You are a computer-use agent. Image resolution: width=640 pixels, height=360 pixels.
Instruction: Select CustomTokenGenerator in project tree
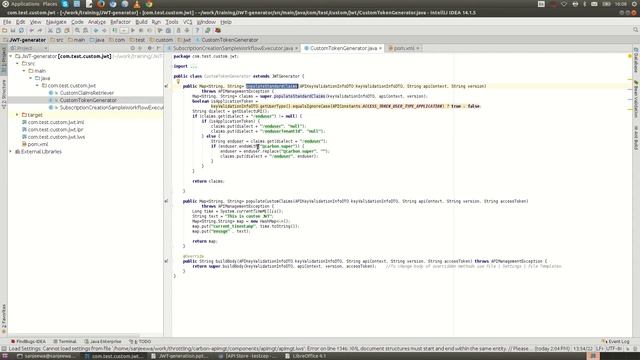(88, 100)
